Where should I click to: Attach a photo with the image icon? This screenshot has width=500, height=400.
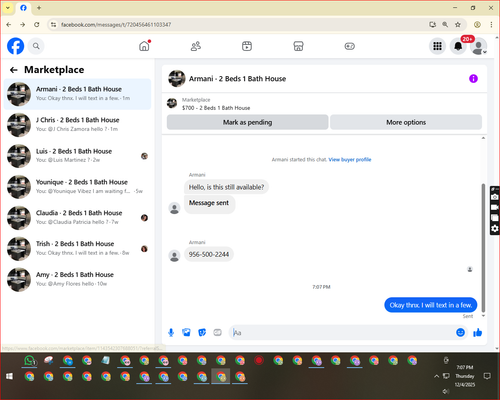click(186, 332)
